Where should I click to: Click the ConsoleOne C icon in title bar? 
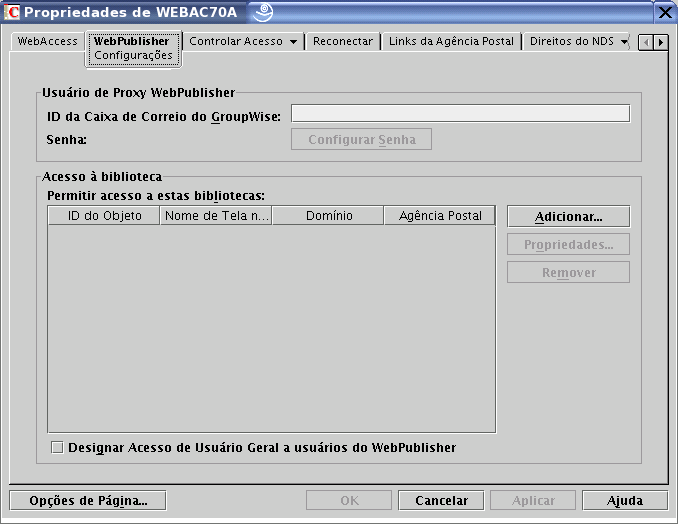(12, 12)
